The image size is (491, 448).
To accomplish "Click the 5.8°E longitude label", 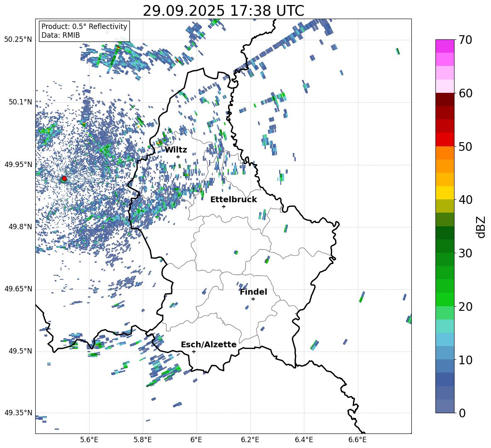I will tap(143, 440).
